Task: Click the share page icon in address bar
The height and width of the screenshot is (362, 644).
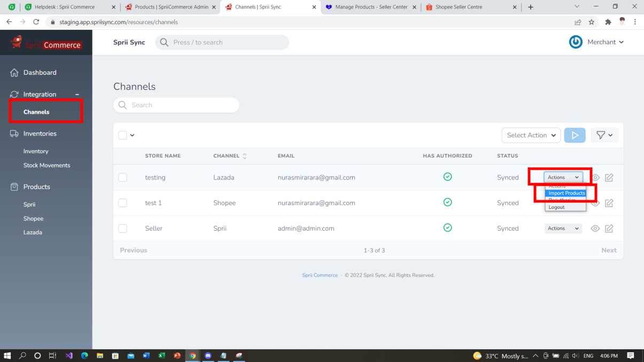Action: coord(578,22)
